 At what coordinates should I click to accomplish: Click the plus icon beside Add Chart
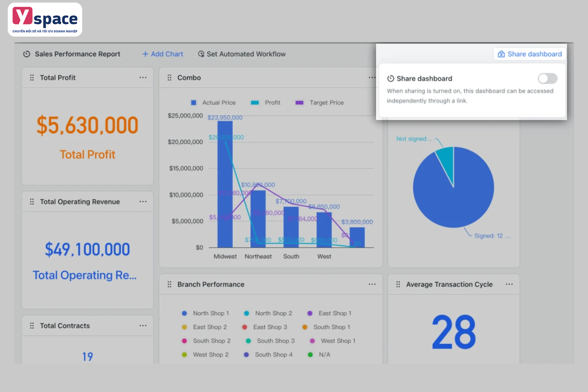tap(145, 54)
